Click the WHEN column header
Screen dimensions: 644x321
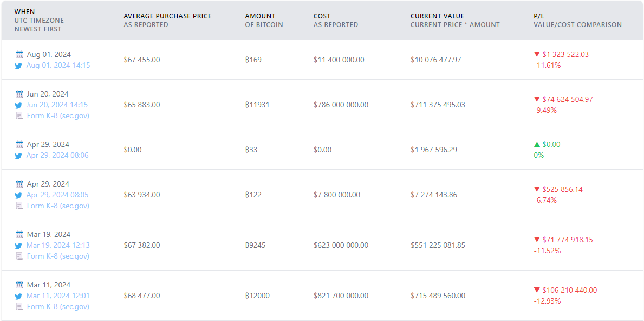pos(24,12)
